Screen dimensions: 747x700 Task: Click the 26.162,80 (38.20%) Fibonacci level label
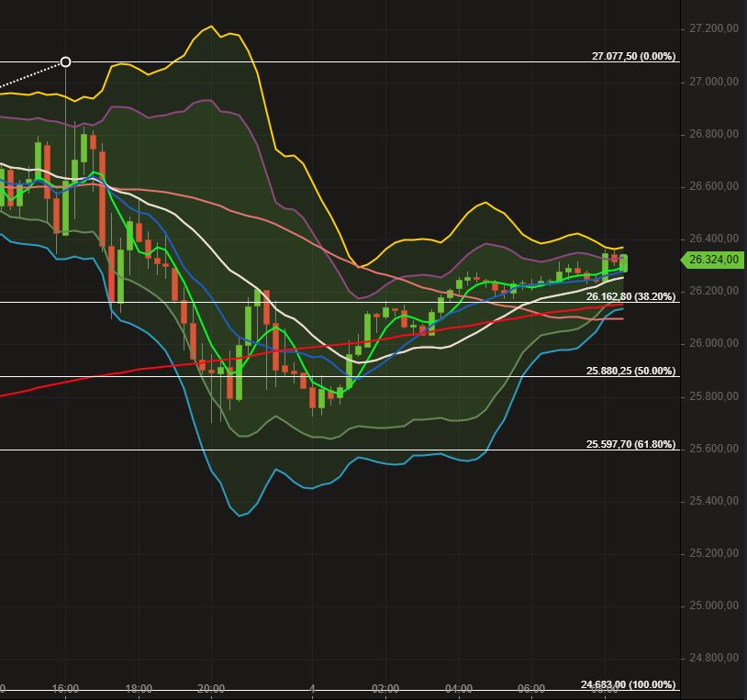[630, 297]
